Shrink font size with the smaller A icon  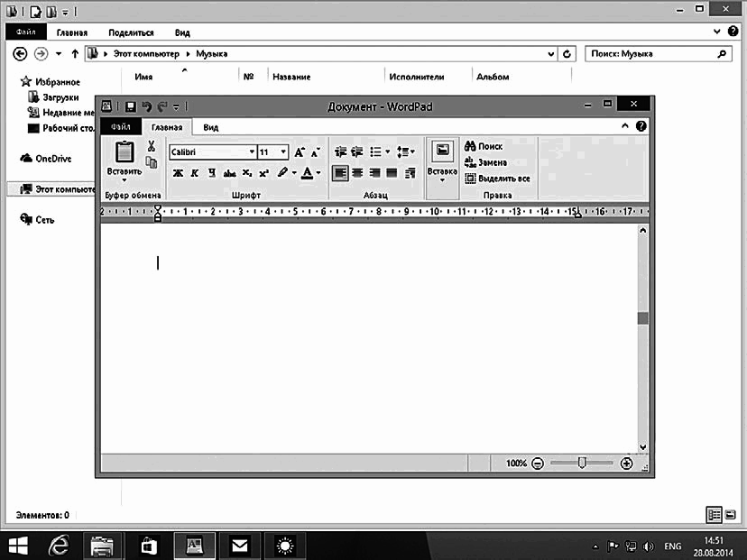315,152
